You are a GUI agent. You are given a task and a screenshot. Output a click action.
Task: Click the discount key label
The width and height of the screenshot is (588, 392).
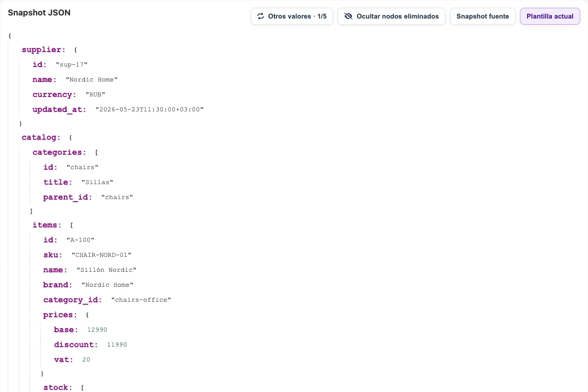point(76,345)
